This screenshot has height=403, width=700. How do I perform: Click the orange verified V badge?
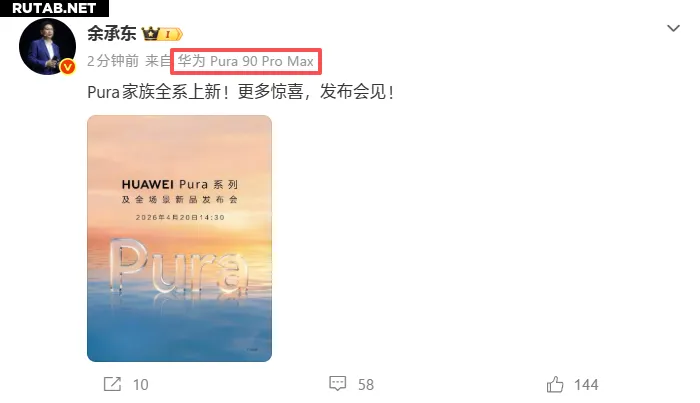[x=67, y=67]
